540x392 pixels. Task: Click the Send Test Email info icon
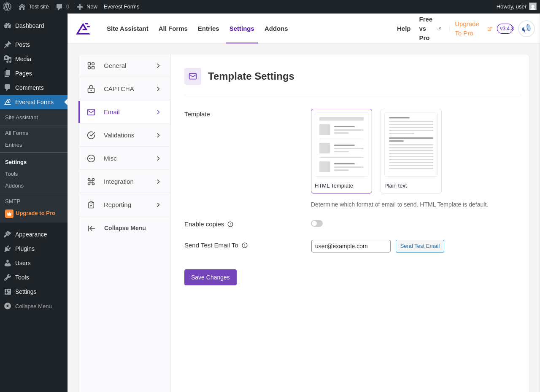[245, 245]
